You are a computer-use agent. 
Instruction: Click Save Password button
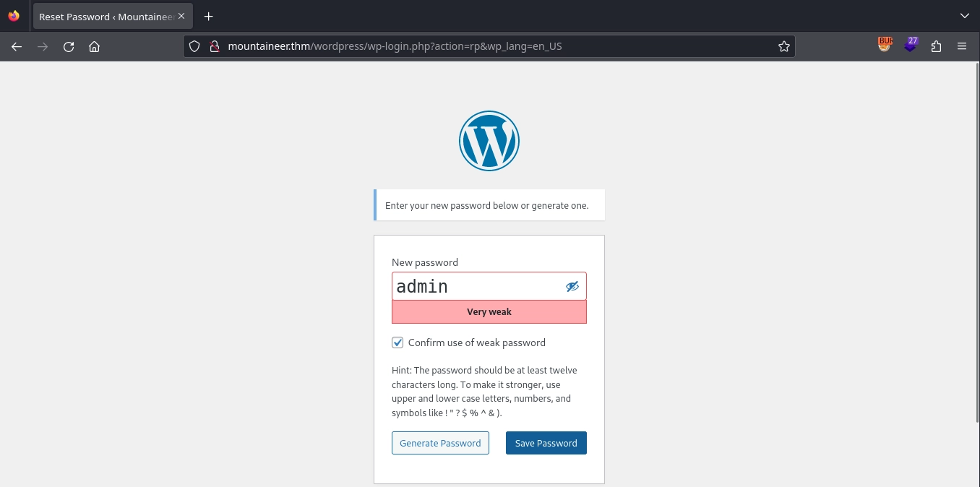[546, 443]
